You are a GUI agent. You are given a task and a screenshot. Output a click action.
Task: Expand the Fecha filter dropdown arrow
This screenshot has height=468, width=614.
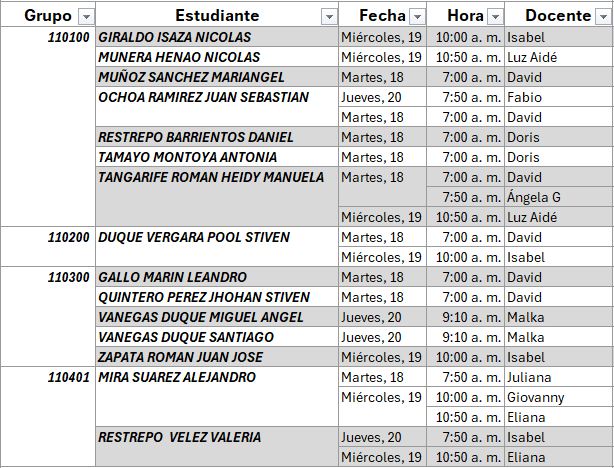click(415, 16)
